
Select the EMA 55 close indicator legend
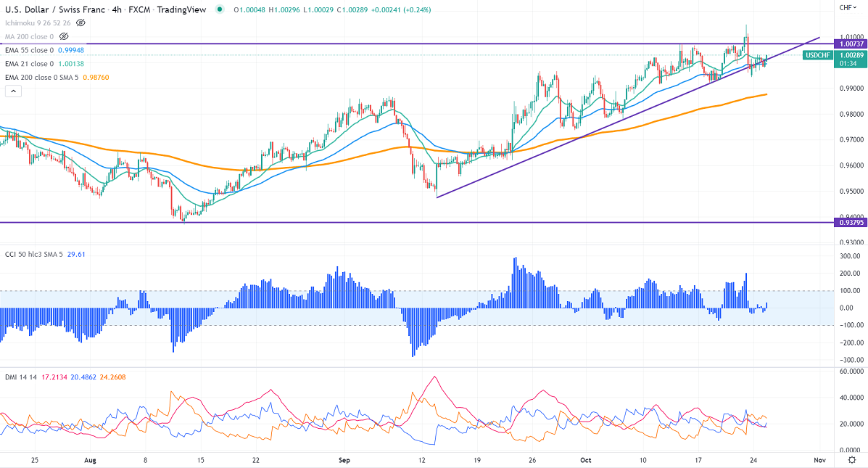(29, 50)
